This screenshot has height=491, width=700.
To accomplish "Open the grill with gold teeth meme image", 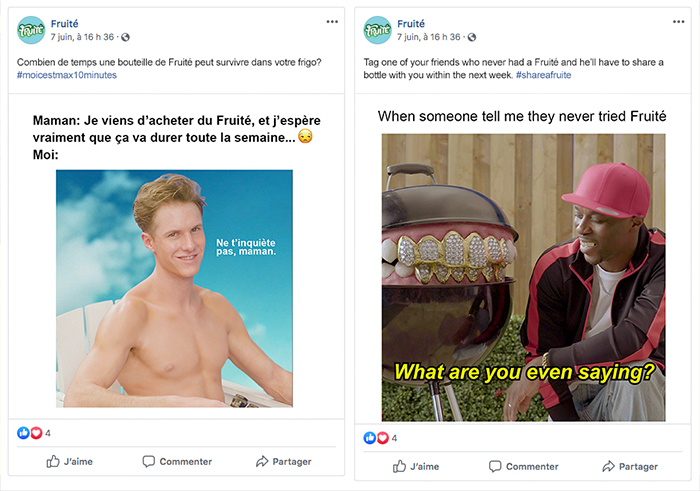I will coord(523,277).
